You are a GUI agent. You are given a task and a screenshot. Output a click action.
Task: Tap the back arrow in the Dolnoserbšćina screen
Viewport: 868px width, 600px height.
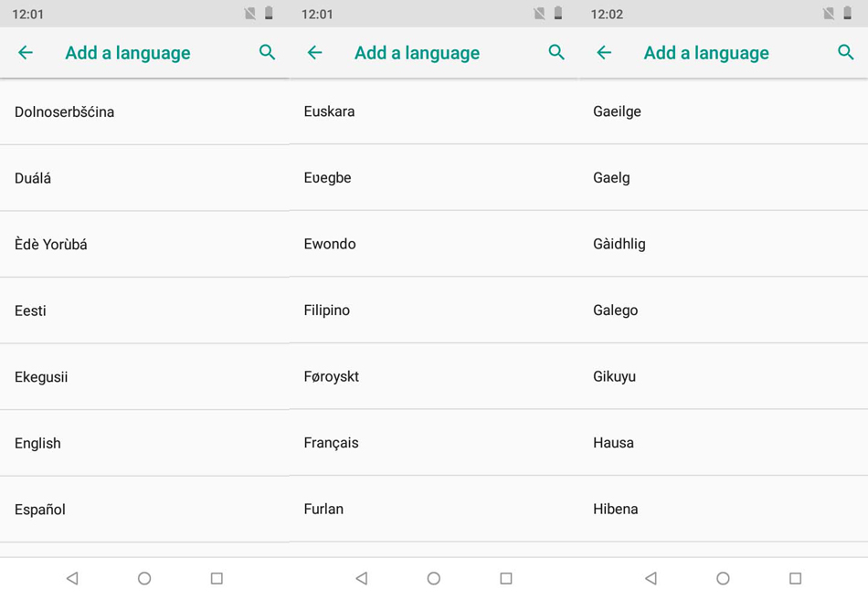click(x=26, y=53)
